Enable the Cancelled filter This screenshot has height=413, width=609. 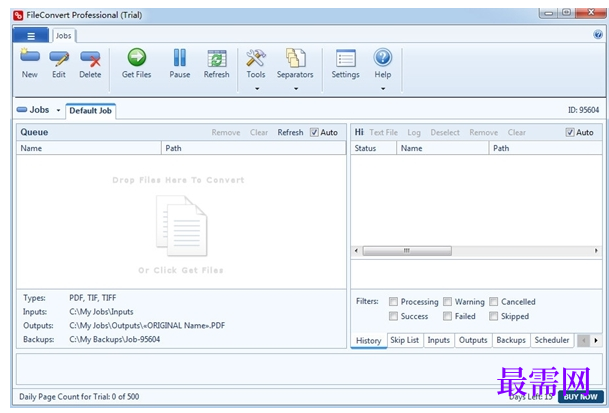(493, 301)
